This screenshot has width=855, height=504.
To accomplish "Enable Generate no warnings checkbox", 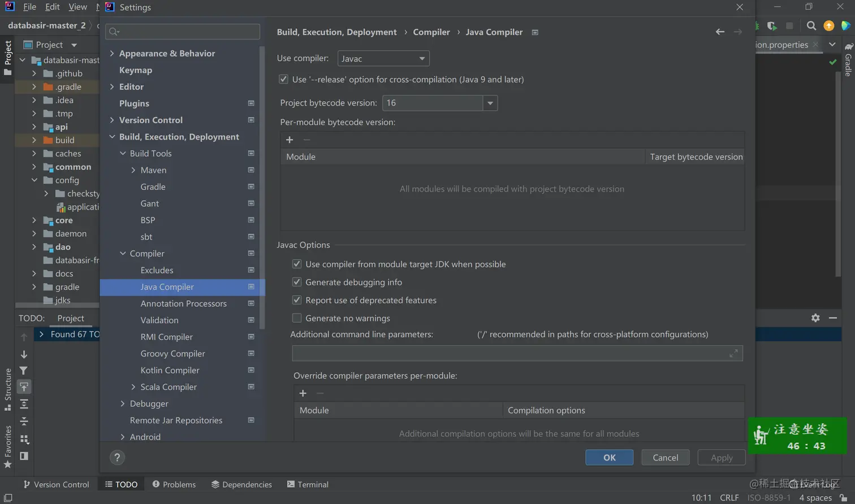I will [x=297, y=319].
